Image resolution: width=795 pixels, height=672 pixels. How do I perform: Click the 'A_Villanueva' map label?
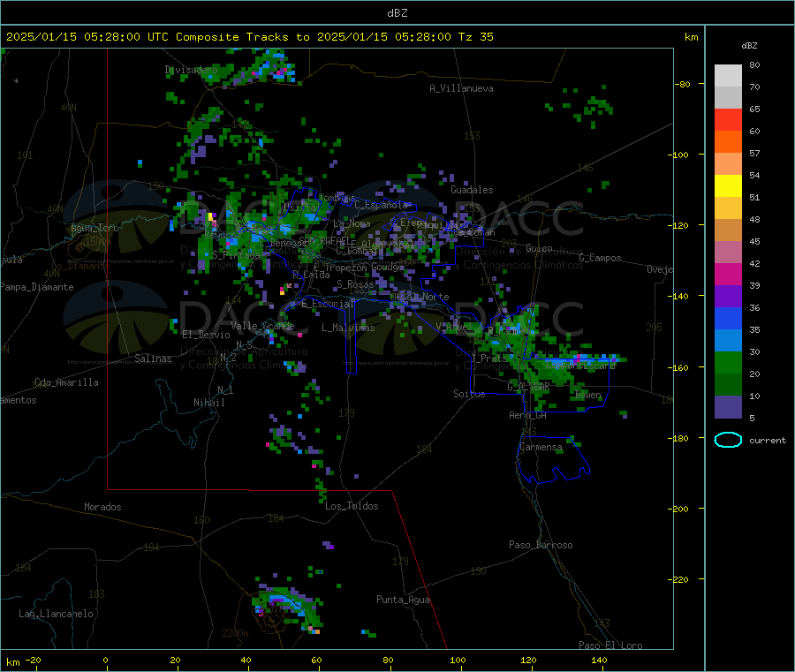pyautogui.click(x=461, y=88)
